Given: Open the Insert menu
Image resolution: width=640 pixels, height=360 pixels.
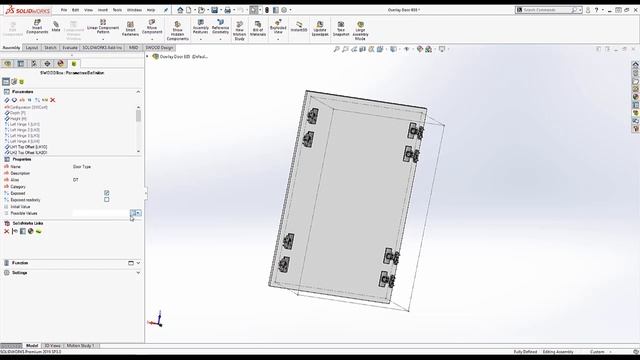Looking at the screenshot, I should 103,10.
